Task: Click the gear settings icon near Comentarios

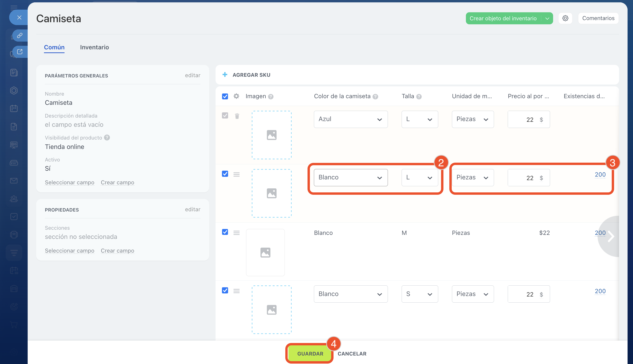Action: coord(565,18)
